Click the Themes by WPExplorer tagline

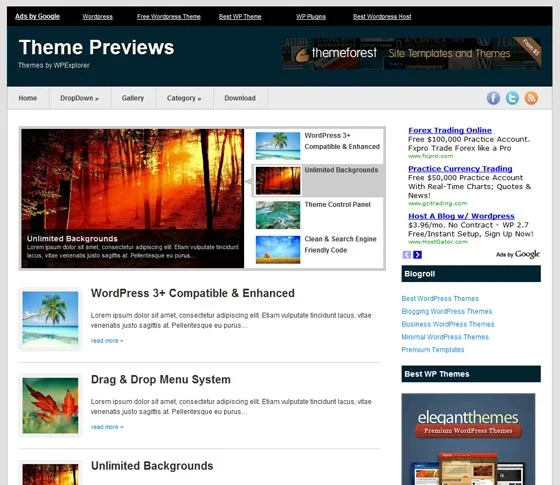click(x=54, y=65)
